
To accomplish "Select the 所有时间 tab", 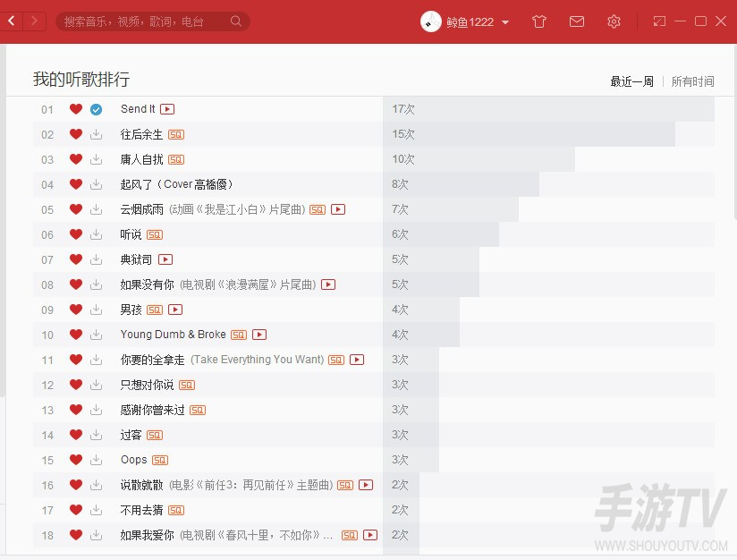I will [x=692, y=81].
